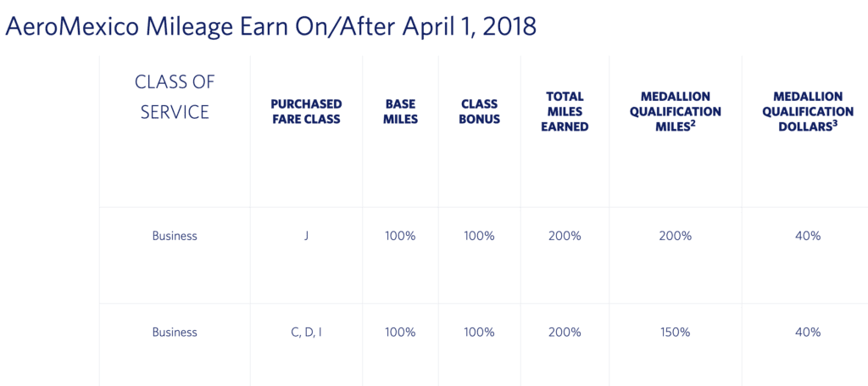Click class bonus 100% in the J row
The image size is (868, 386).
pos(480,236)
